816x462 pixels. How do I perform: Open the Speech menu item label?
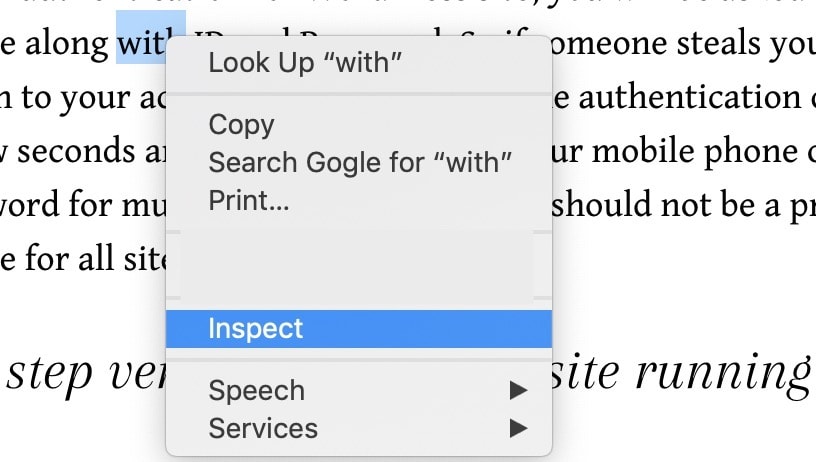point(256,391)
